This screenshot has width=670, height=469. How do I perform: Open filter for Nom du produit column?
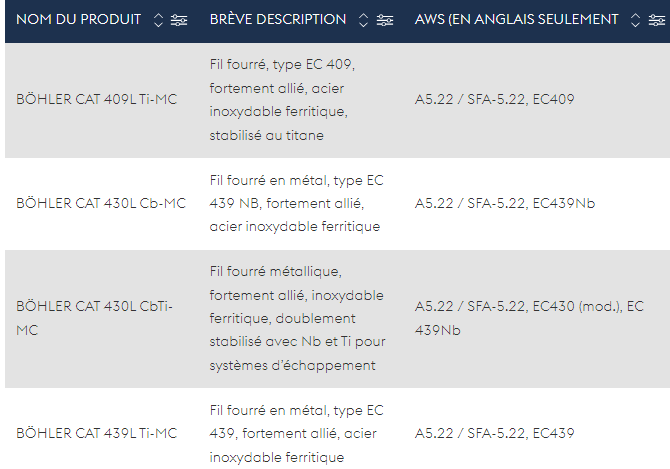coord(179,20)
